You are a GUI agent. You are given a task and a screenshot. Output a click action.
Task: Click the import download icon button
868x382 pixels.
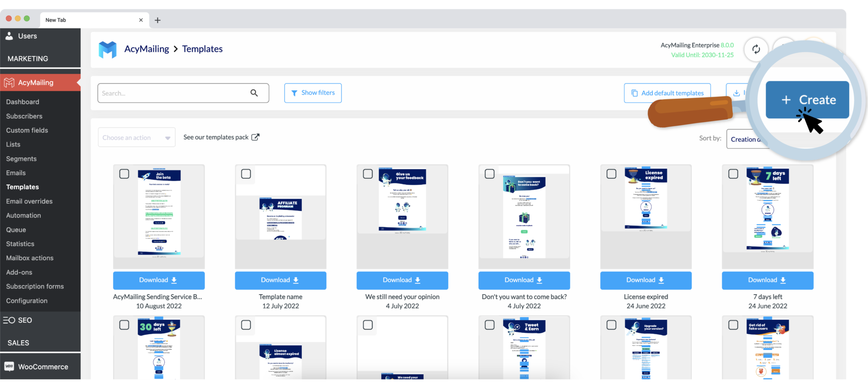coord(737,93)
